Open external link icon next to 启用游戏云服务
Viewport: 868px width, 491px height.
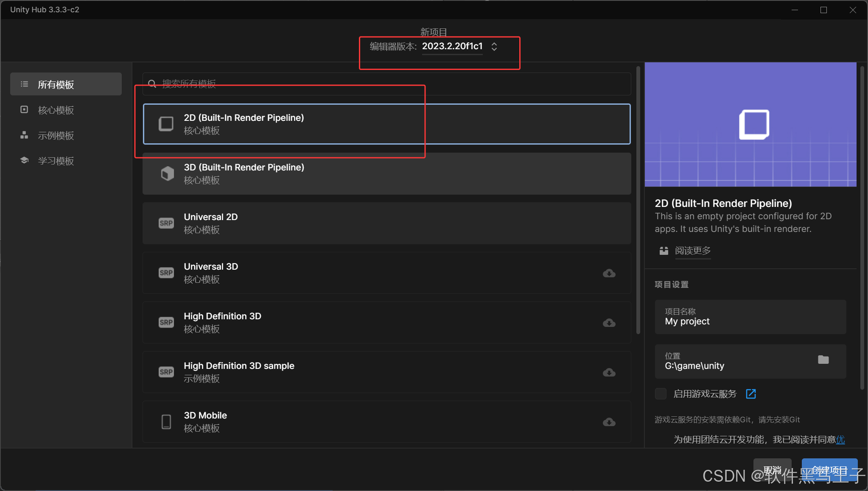click(750, 394)
